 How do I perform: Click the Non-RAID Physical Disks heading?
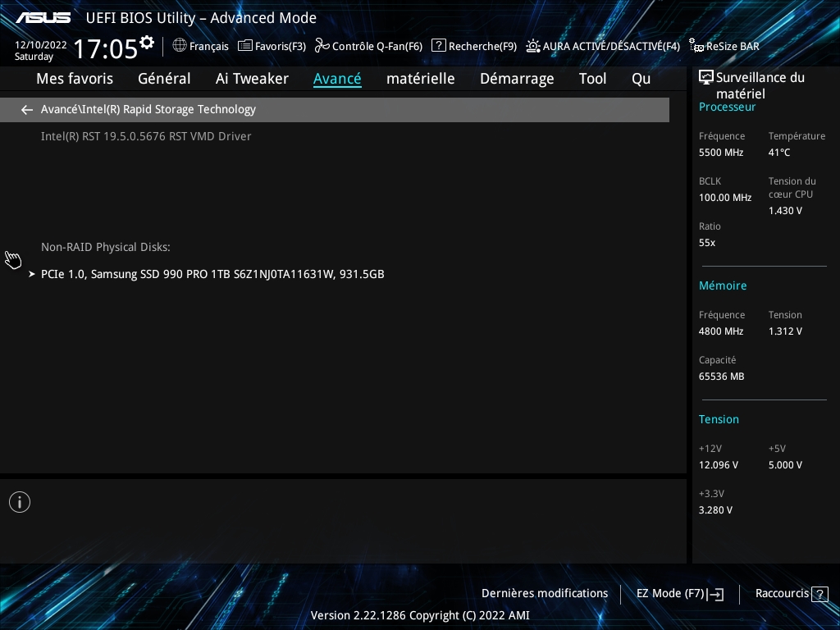[x=106, y=248]
